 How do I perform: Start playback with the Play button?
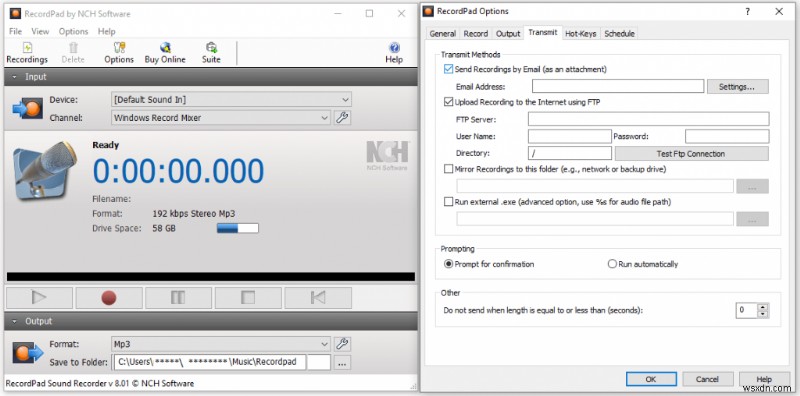pyautogui.click(x=39, y=298)
